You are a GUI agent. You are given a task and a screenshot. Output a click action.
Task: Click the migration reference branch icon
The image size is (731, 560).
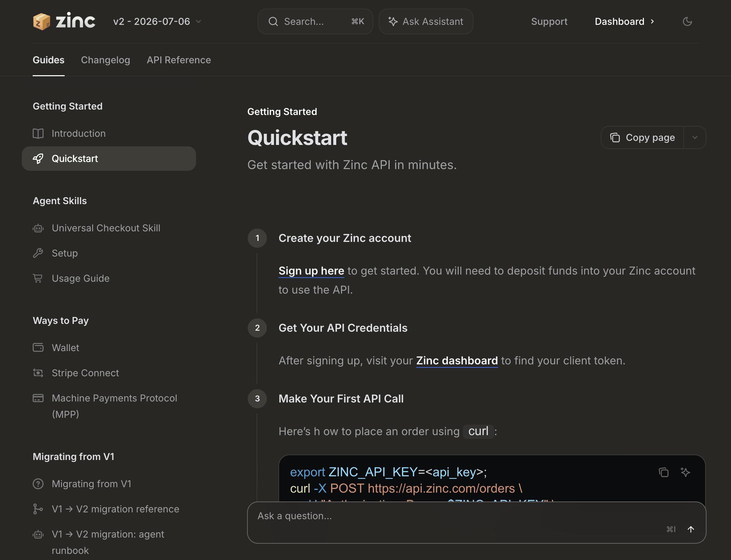point(38,509)
